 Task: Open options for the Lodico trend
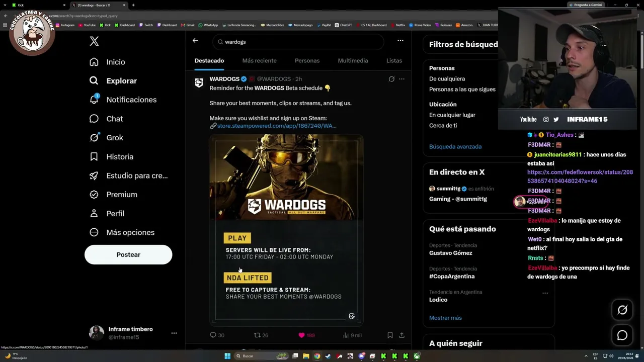coord(545,293)
